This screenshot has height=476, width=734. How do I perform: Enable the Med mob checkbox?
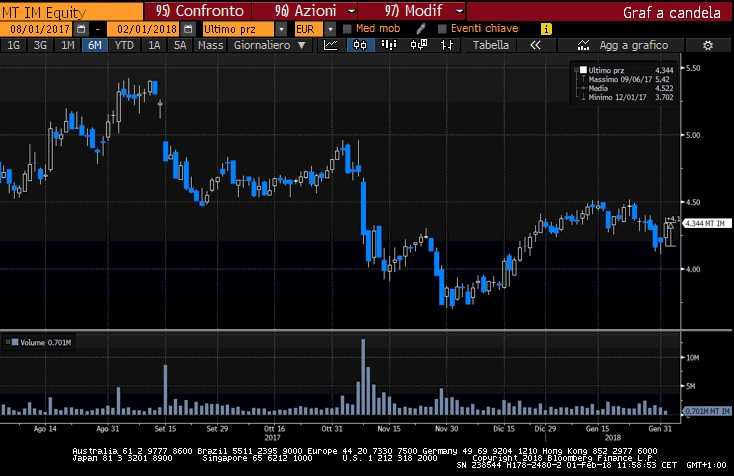click(x=347, y=29)
